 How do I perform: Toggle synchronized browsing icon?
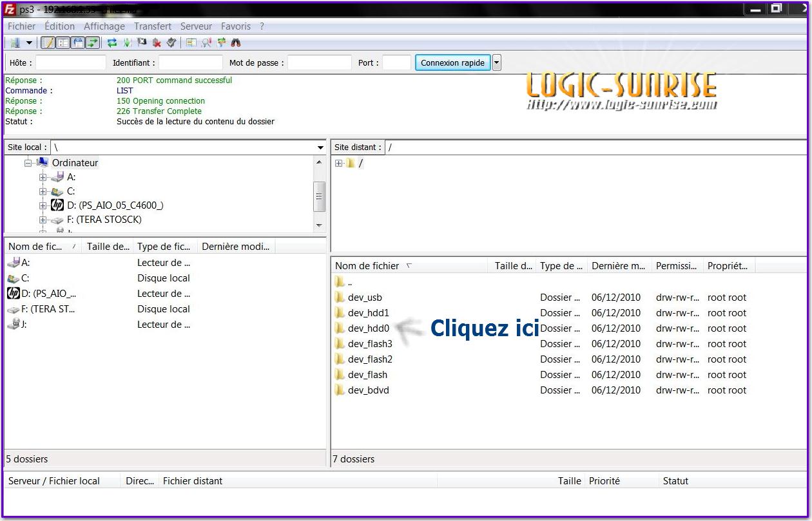pyautogui.click(x=222, y=43)
